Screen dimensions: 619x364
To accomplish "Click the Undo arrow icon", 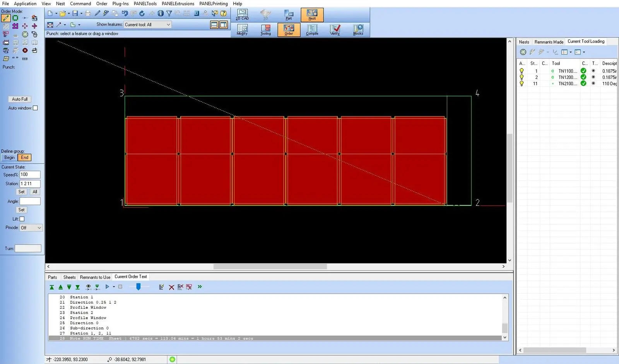I will 125,13.
